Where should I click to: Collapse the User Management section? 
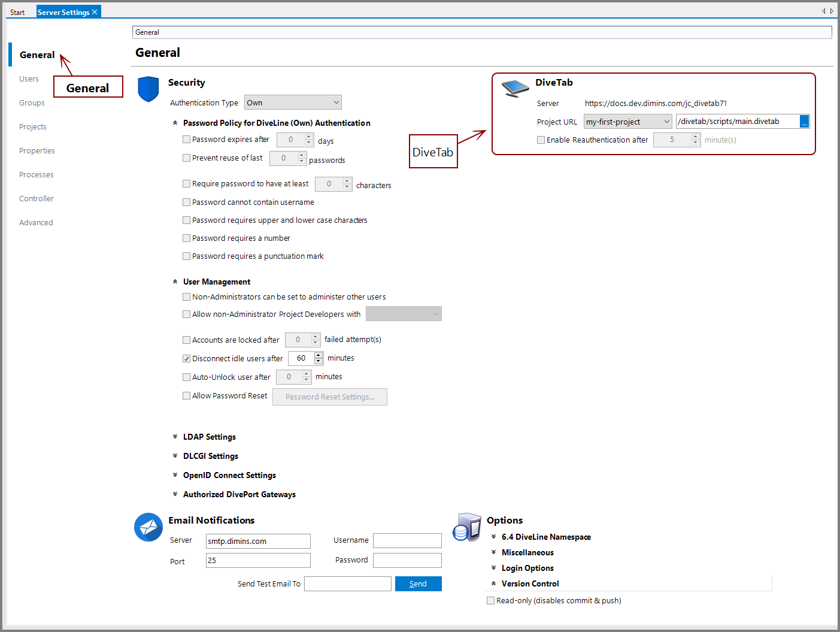point(174,281)
